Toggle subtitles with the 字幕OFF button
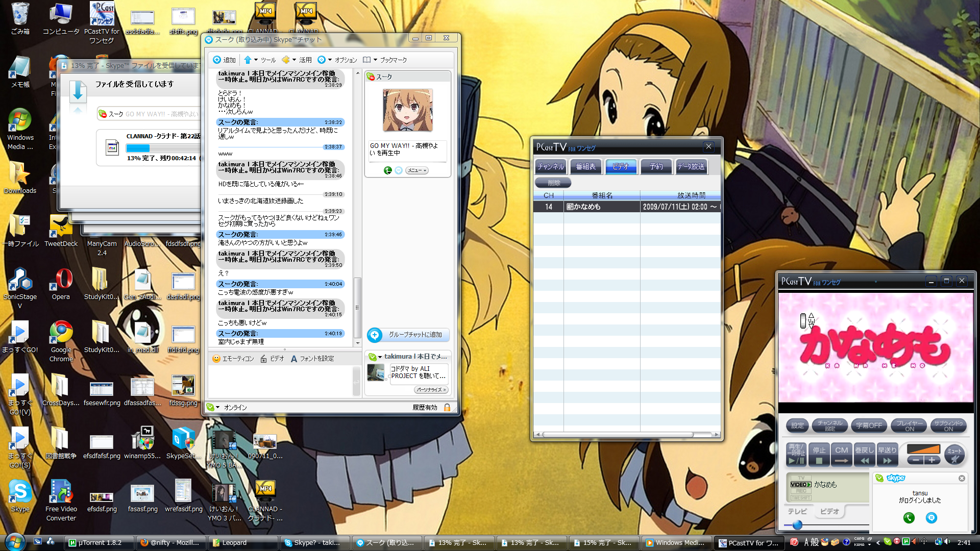 tap(869, 425)
